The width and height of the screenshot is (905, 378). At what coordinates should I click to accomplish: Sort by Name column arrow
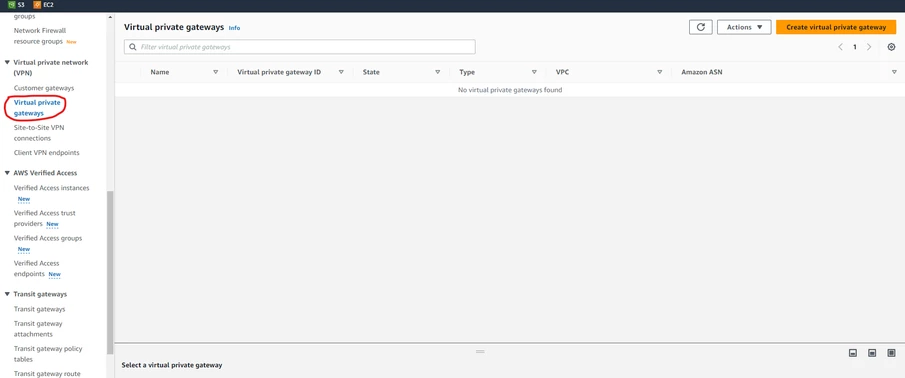point(216,72)
